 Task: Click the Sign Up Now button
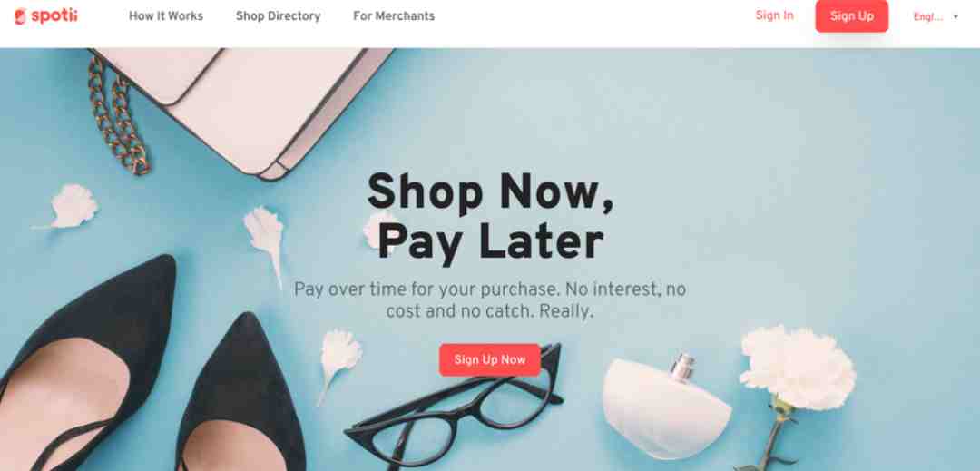489,359
